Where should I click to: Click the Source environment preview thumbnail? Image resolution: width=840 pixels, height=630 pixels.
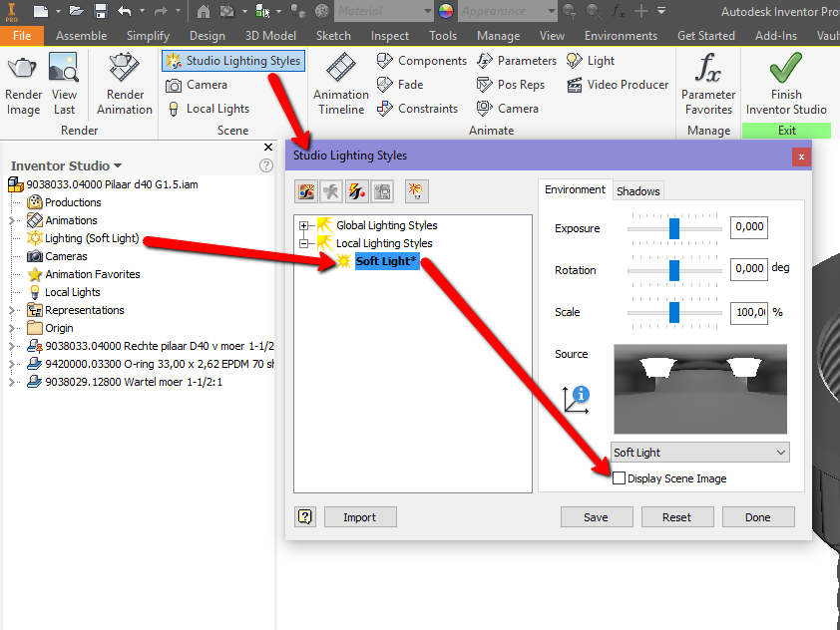coord(700,389)
